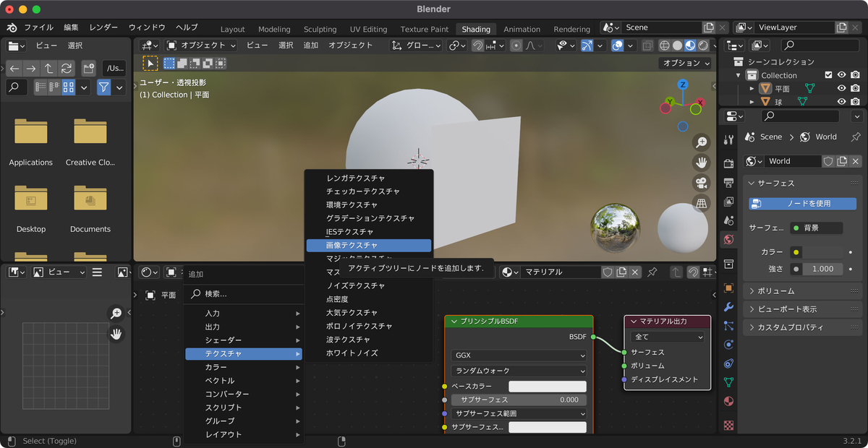
Task: Click the file browser forward arrow
Action: tap(31, 69)
